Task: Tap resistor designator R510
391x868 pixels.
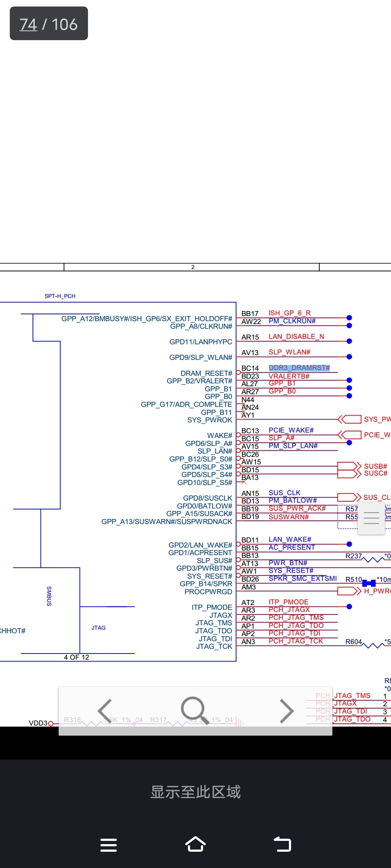Action: click(x=354, y=579)
